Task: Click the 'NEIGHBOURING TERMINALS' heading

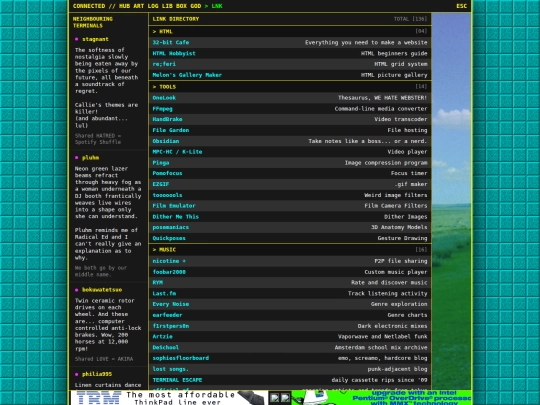Action: [x=93, y=22]
